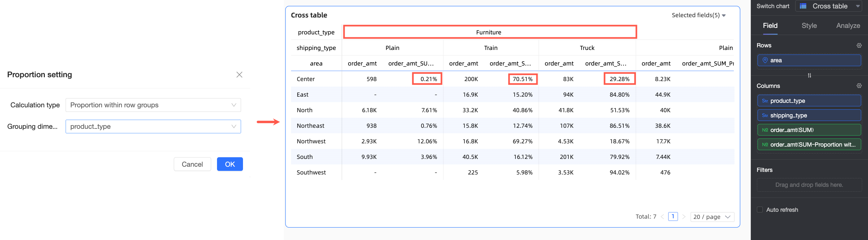Click the 69.27% cell in Northwest row
868x240 pixels.
click(x=523, y=141)
